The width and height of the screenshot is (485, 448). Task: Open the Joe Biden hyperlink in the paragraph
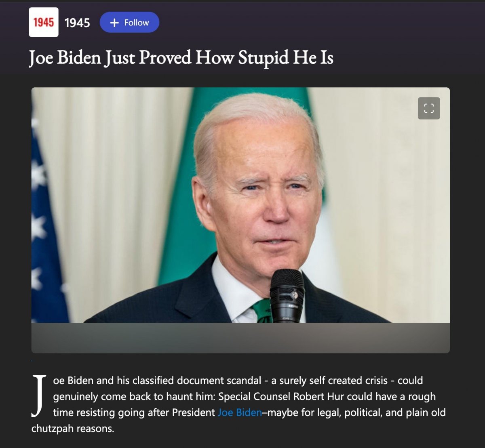point(240,412)
